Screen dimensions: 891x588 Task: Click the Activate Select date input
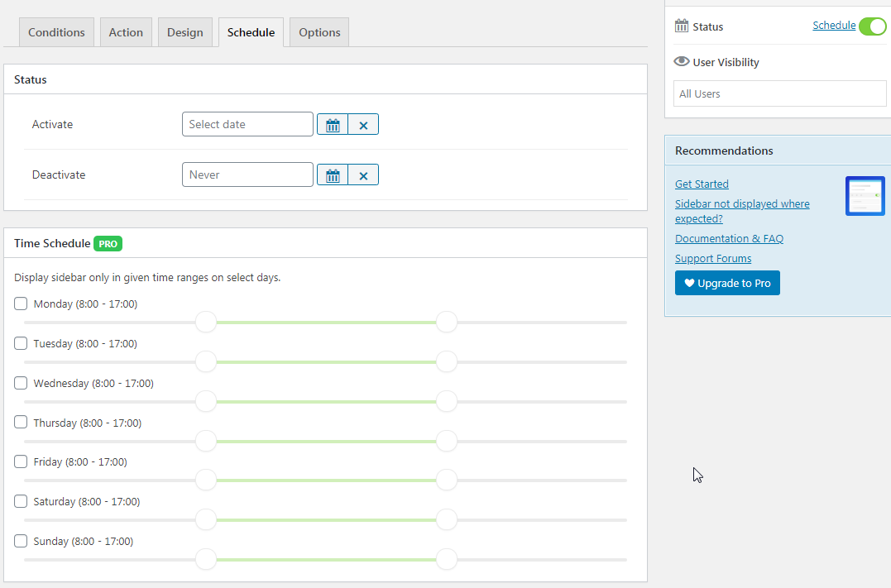click(x=247, y=125)
